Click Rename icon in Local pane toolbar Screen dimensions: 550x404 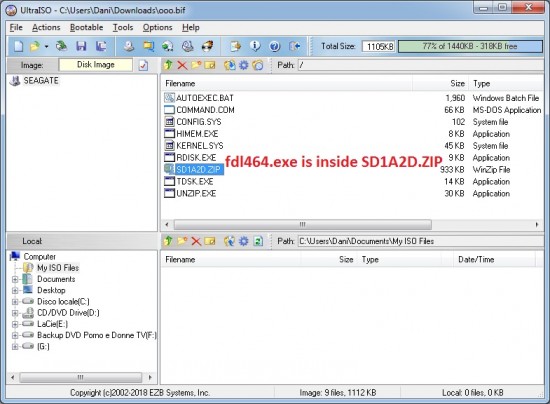tap(210, 241)
